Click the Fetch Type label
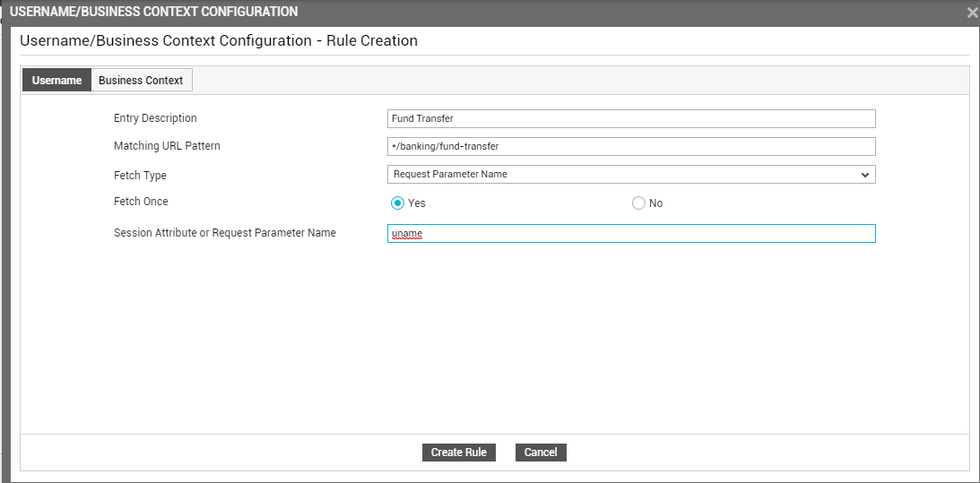The width and height of the screenshot is (980, 483). pyautogui.click(x=140, y=176)
